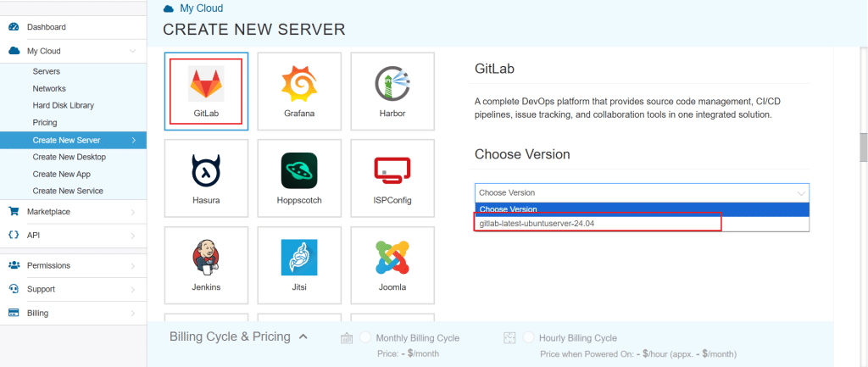Image resolution: width=868 pixels, height=367 pixels.
Task: Select the Grafana app icon
Action: pos(299,83)
